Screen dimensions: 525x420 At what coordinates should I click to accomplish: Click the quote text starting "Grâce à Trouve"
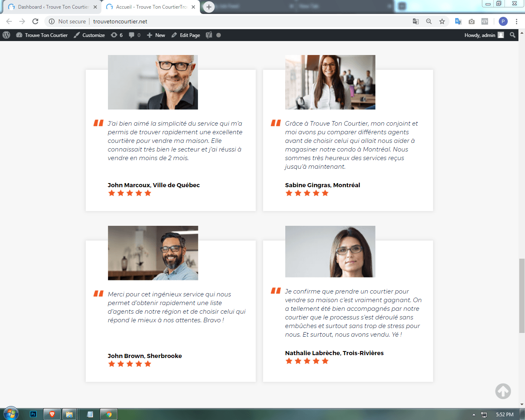(x=352, y=145)
